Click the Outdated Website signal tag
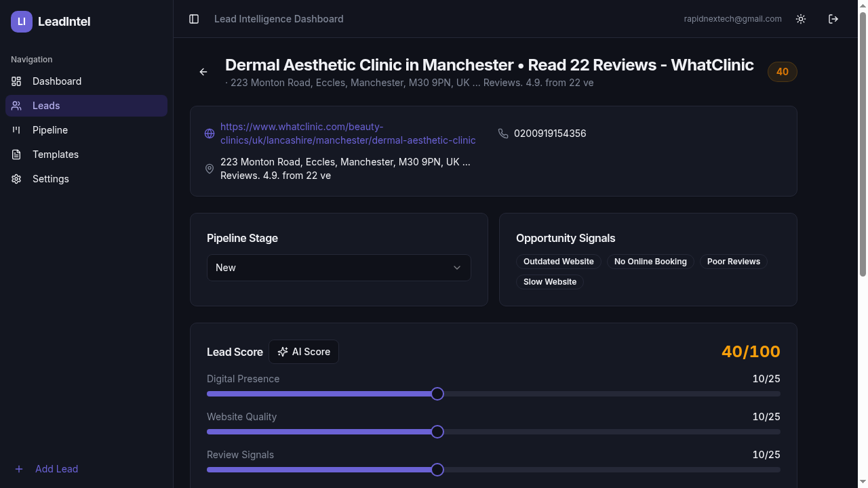The width and height of the screenshot is (868, 488). click(559, 262)
